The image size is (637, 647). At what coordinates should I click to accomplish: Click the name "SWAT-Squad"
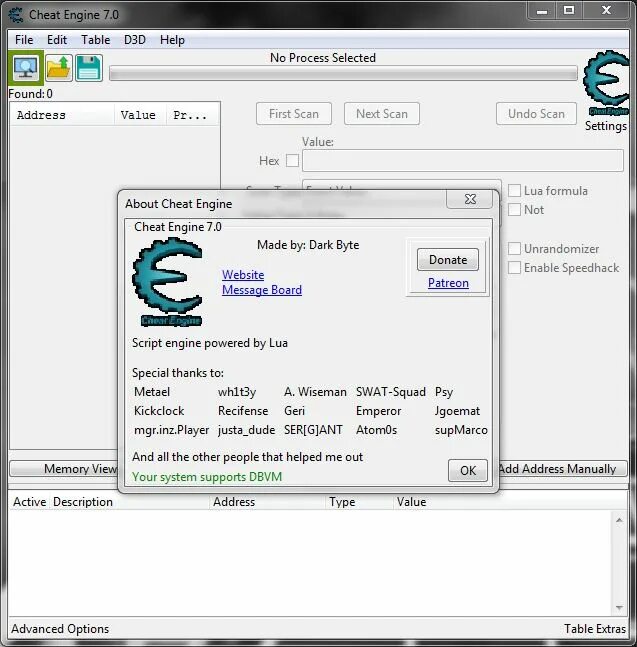[391, 392]
